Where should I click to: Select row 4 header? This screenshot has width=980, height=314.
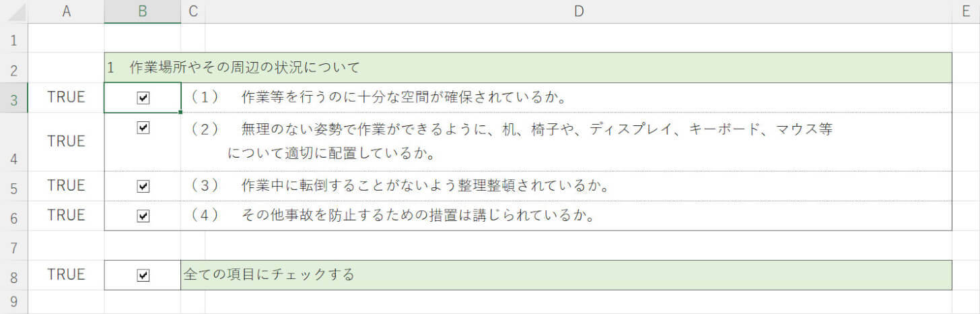tap(13, 142)
